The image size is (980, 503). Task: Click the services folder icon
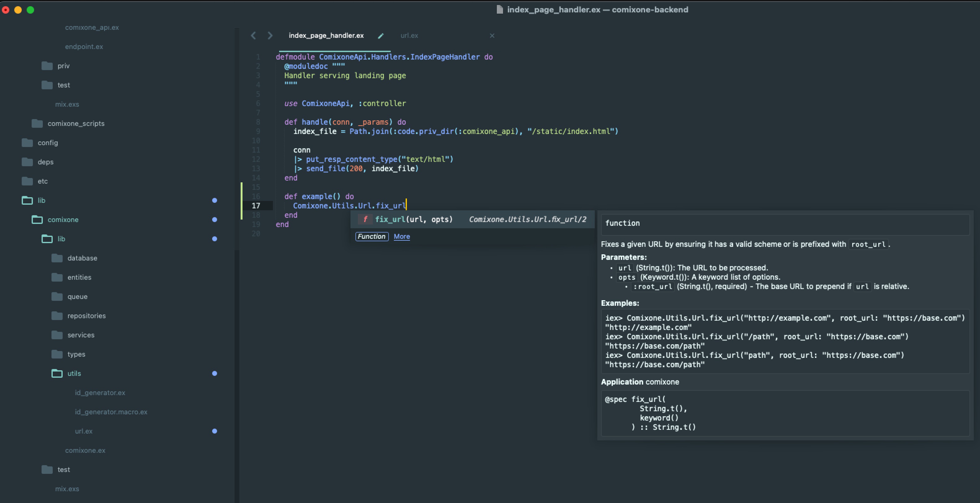[57, 335]
